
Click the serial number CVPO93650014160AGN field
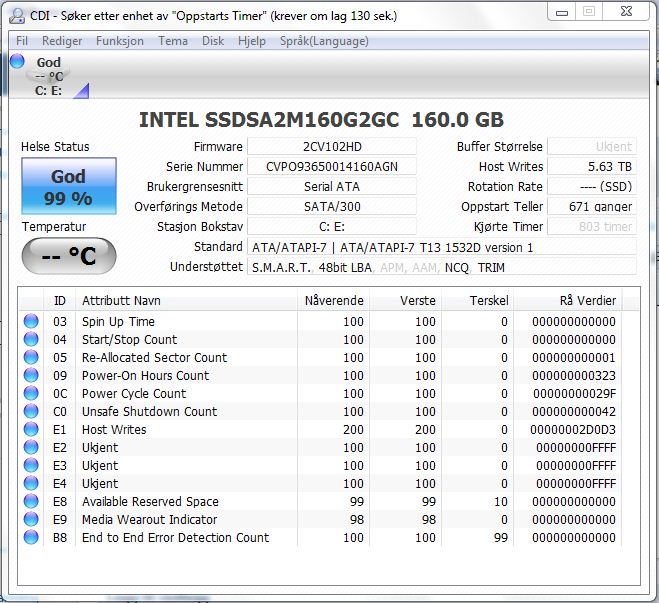pyautogui.click(x=332, y=167)
